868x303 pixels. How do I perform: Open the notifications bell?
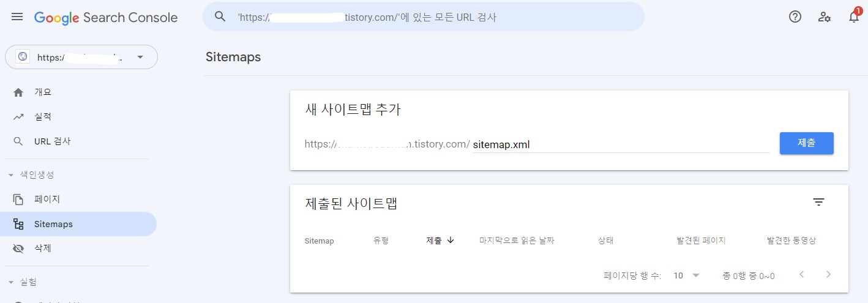point(854,17)
